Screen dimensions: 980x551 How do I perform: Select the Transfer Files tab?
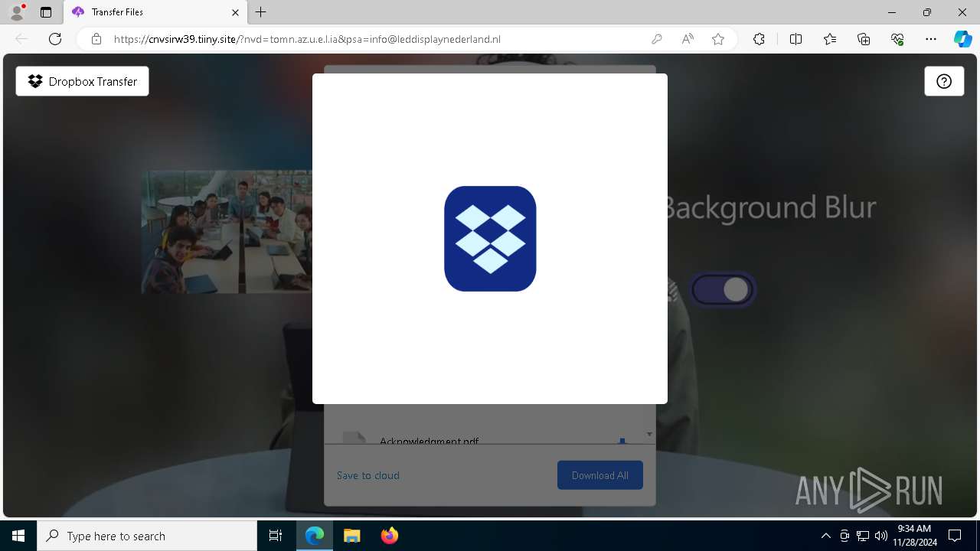(155, 12)
